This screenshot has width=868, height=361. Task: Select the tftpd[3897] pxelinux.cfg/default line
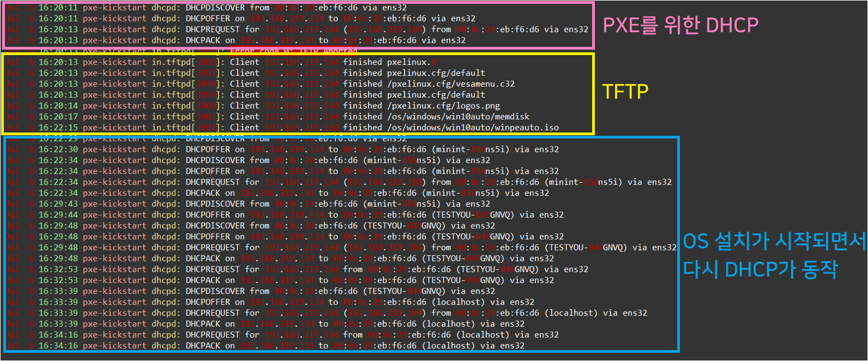tap(245, 73)
